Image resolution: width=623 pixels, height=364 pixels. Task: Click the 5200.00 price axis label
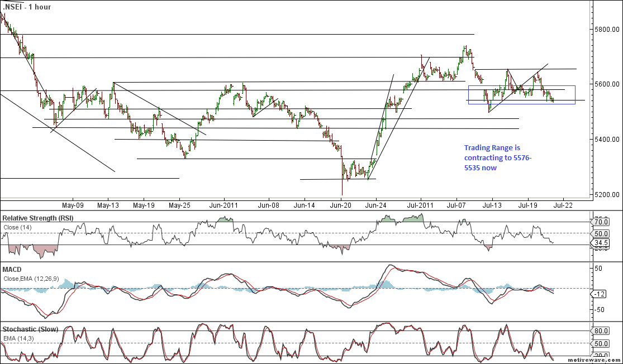tap(606, 195)
